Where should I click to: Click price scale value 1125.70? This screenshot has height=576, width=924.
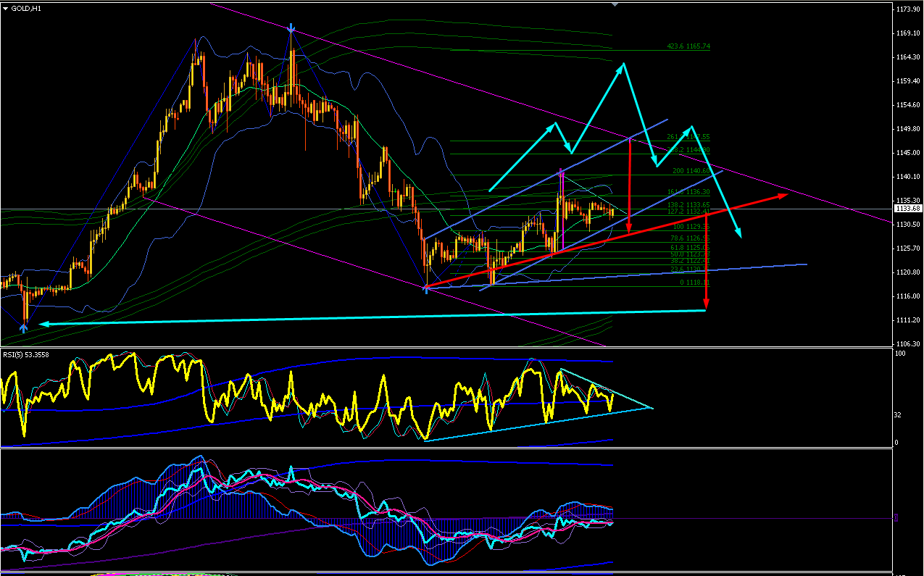(907, 249)
